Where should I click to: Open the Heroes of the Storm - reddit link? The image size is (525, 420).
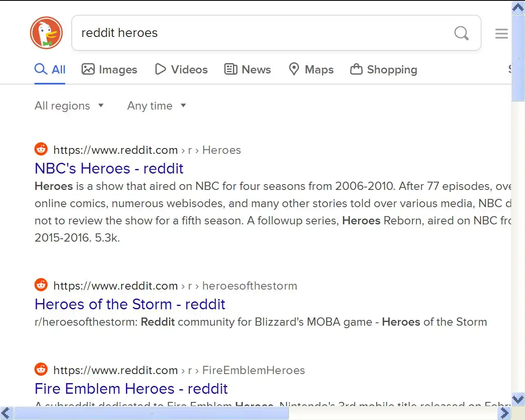coord(130,304)
